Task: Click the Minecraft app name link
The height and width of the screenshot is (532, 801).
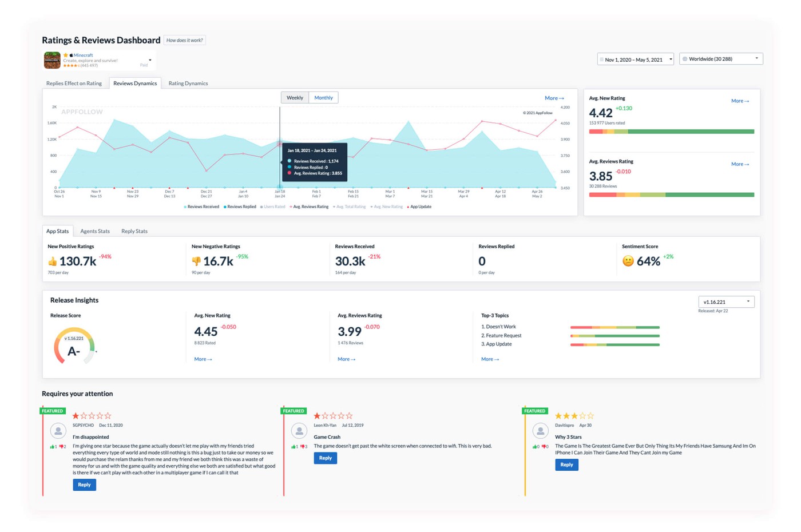Action: pos(83,55)
